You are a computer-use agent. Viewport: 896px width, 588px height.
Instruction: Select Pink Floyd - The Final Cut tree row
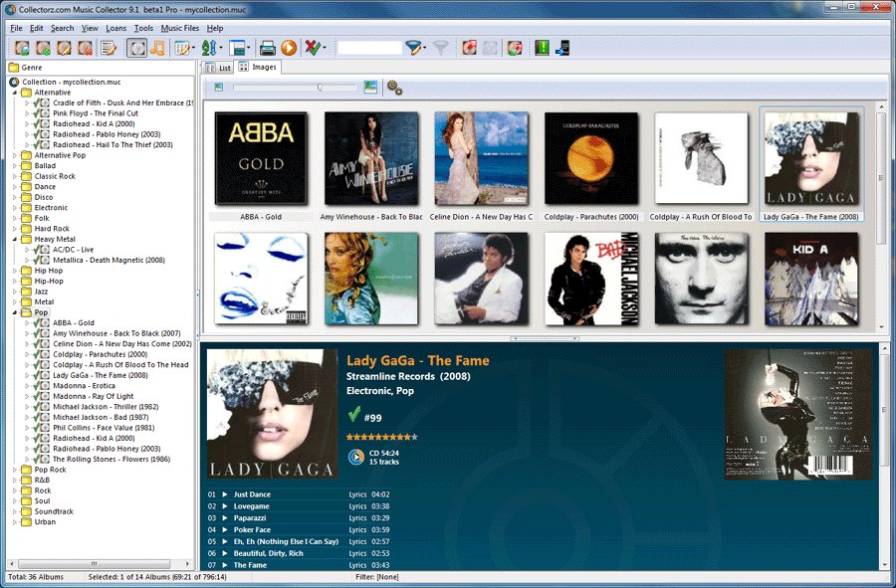pyautogui.click(x=96, y=113)
